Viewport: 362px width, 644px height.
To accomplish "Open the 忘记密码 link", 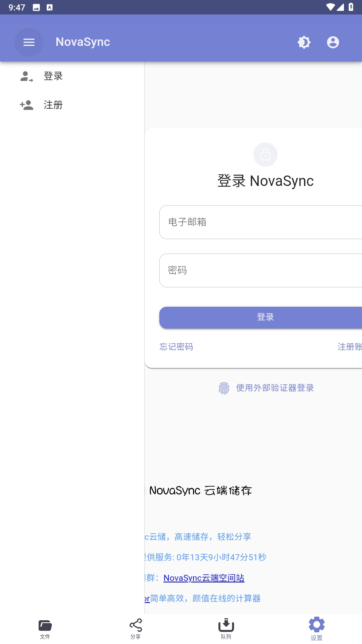I will (x=176, y=347).
